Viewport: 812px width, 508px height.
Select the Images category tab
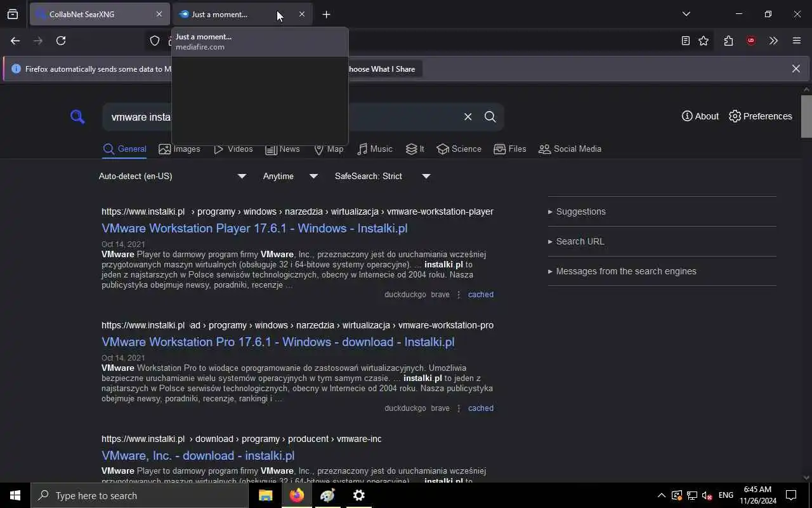pos(180,149)
